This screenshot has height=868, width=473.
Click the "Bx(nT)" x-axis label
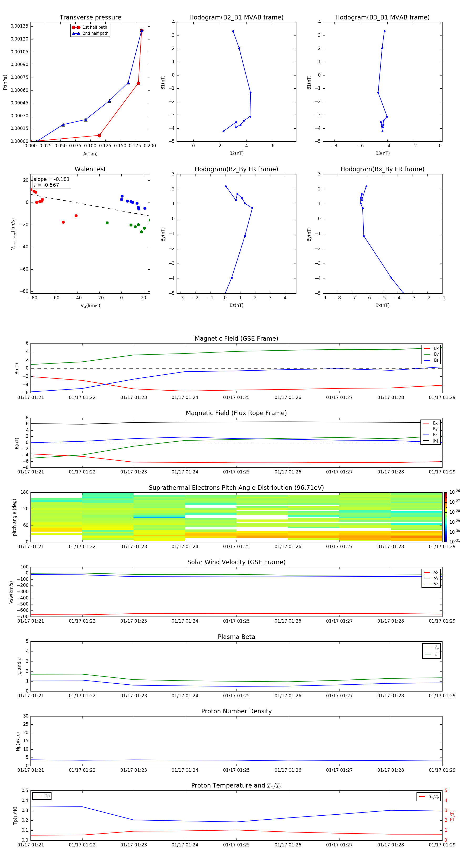382,305
